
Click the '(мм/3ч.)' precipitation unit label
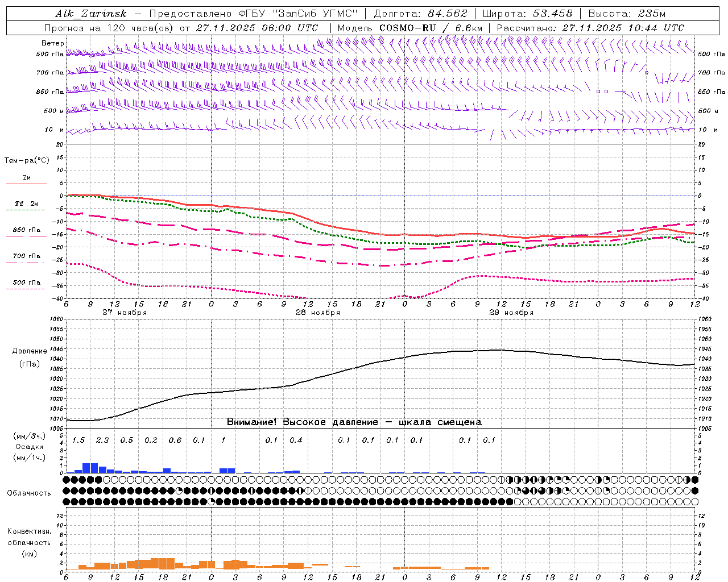coord(30,436)
